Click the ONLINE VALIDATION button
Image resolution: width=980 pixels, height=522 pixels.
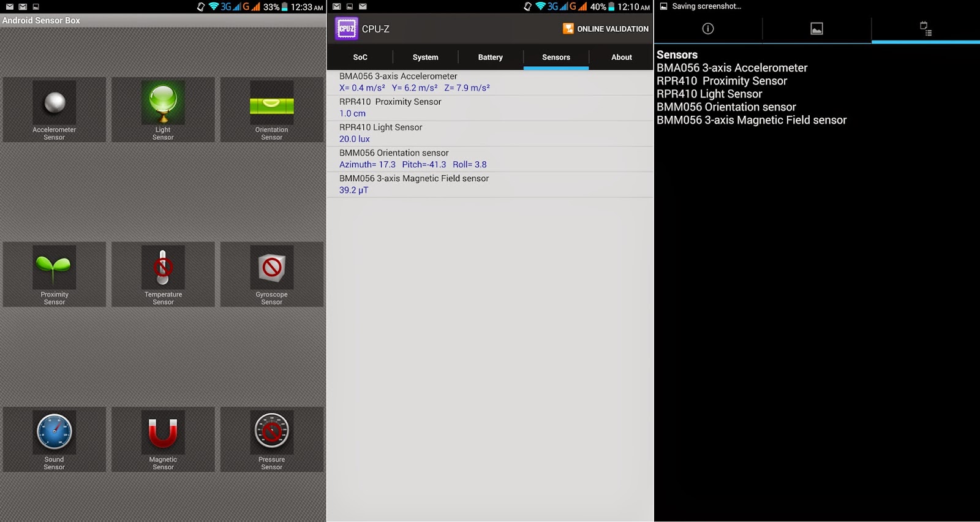606,29
